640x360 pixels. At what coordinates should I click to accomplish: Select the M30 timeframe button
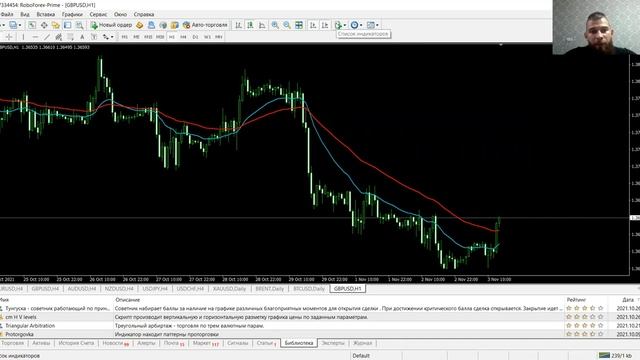[x=160, y=37]
